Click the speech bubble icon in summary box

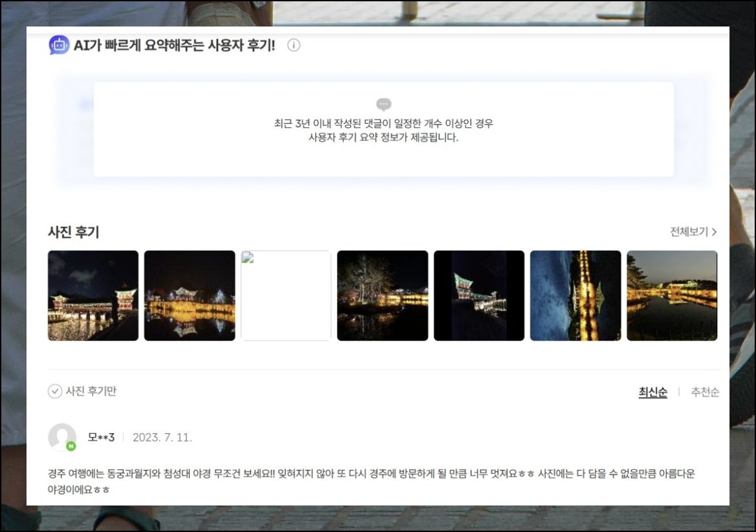point(383,104)
